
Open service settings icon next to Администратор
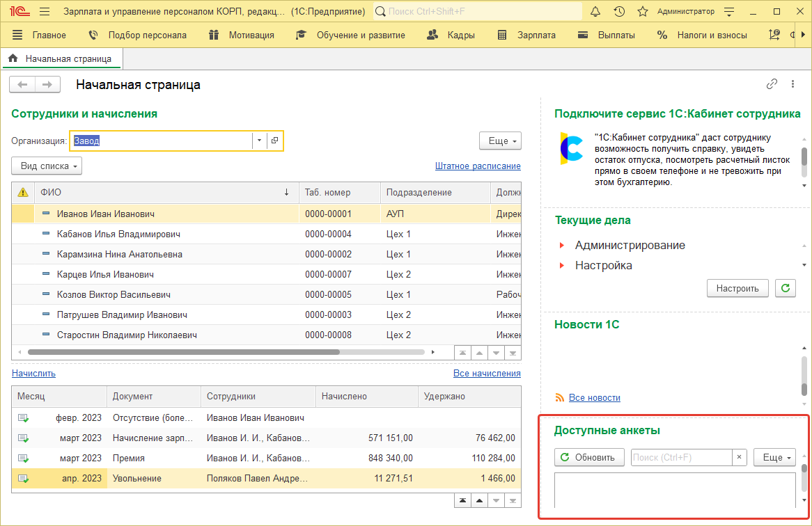coord(729,11)
